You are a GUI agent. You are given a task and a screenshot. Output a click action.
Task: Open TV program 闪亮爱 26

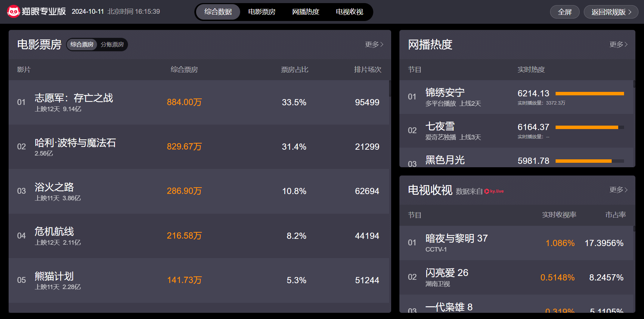pos(447,273)
